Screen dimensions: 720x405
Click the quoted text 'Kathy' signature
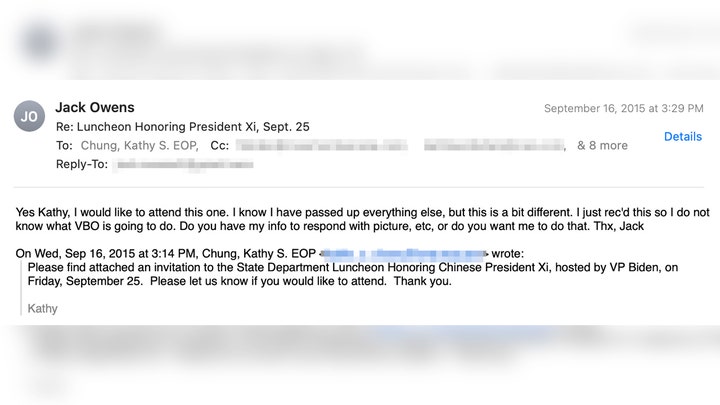[43, 309]
